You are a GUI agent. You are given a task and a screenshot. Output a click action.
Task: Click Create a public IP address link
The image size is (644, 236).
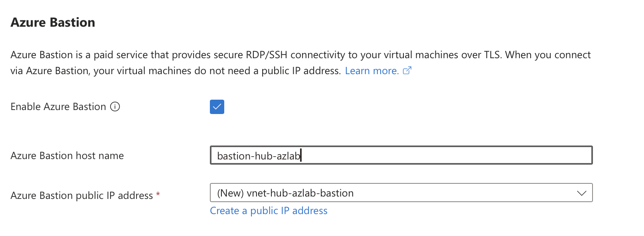(x=269, y=210)
